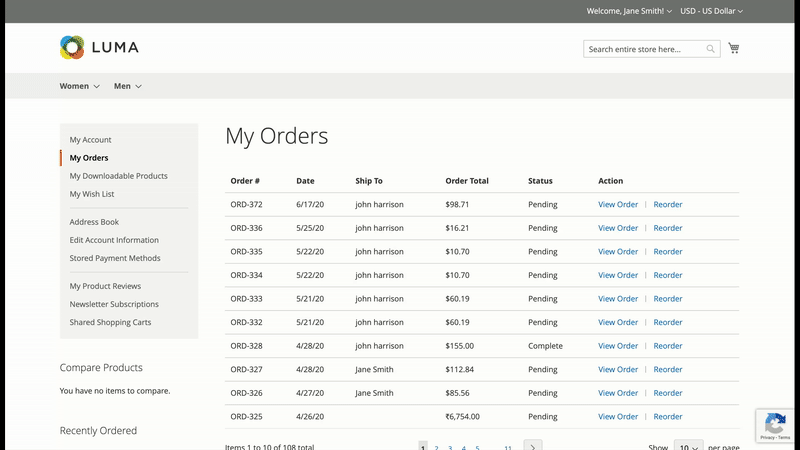
Task: View Order for ORD-326
Action: coord(618,392)
